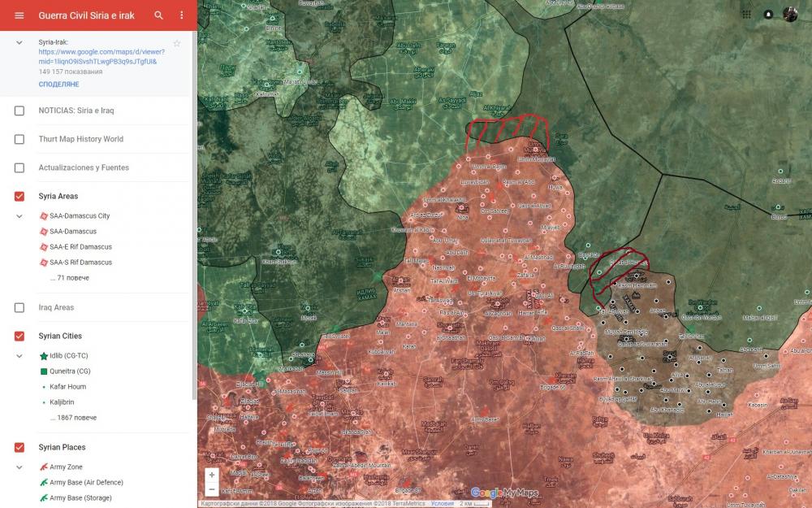Toggle the Iraq Areas layer checkbox
Screen dimensions: 812x508
coord(19,308)
